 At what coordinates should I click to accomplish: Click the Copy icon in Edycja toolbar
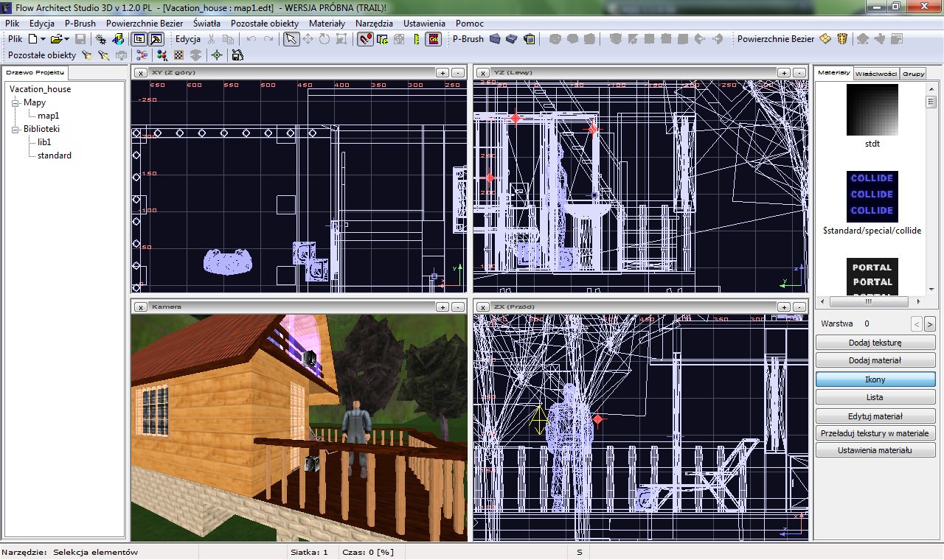228,39
